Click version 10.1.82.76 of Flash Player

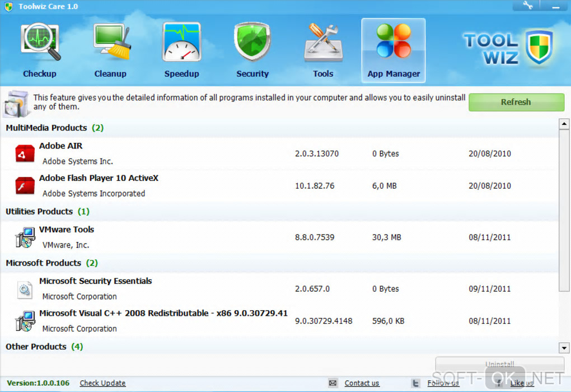(315, 186)
